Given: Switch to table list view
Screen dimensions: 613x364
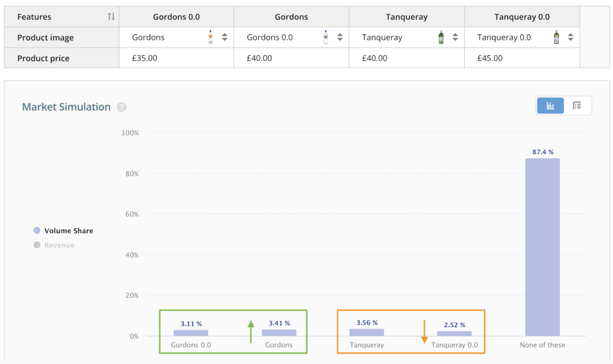Looking at the screenshot, I should (x=577, y=106).
